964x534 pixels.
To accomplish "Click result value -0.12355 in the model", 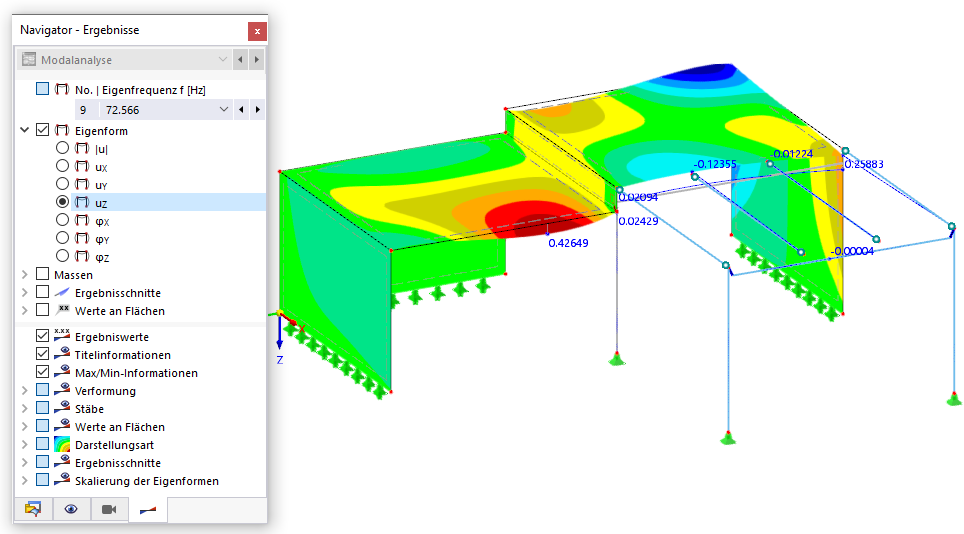I will pos(714,164).
